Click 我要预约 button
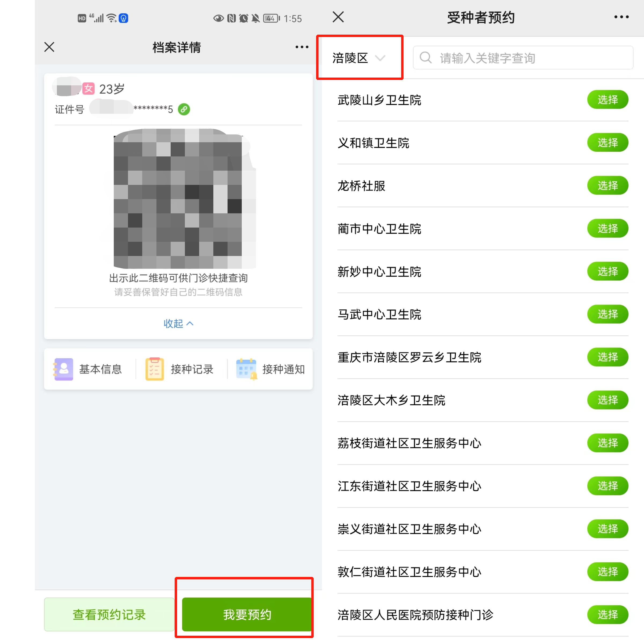Viewport: 644px width, 644px height. 247,614
